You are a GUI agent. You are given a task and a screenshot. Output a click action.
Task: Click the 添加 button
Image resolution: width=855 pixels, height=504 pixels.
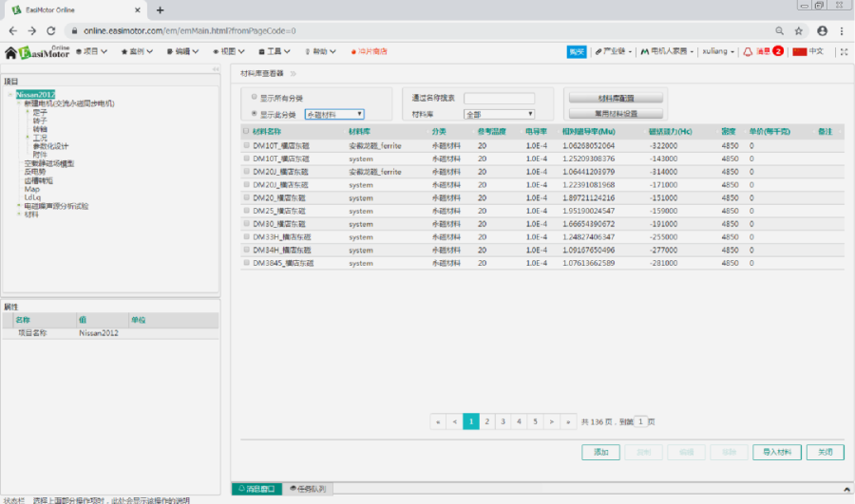coord(600,452)
